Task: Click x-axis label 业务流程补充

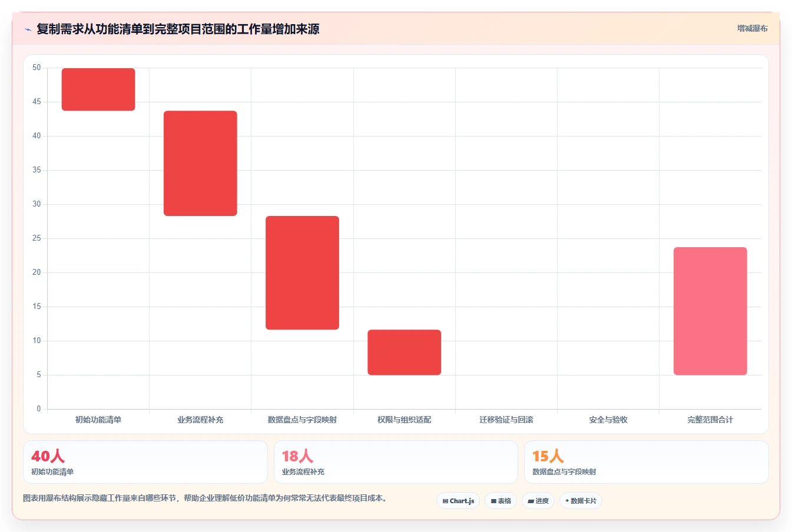Action: click(200, 420)
